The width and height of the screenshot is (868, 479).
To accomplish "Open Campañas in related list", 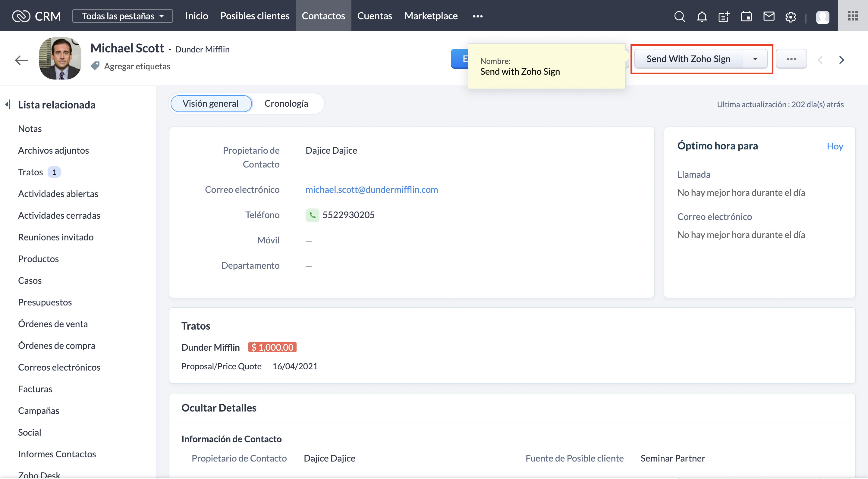I will click(39, 411).
